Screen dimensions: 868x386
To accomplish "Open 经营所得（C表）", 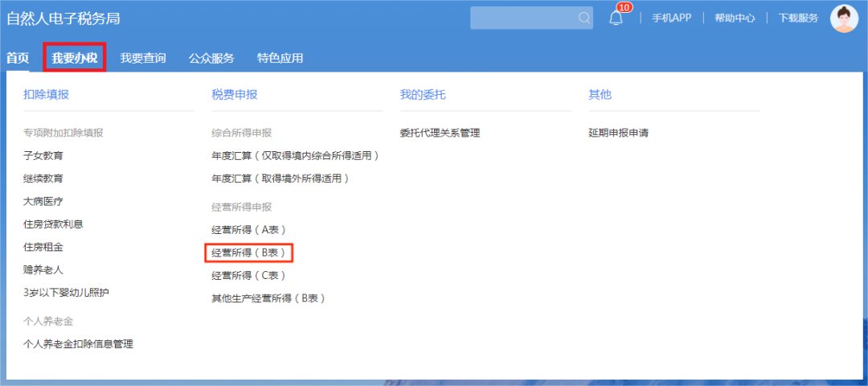I will click(x=250, y=275).
